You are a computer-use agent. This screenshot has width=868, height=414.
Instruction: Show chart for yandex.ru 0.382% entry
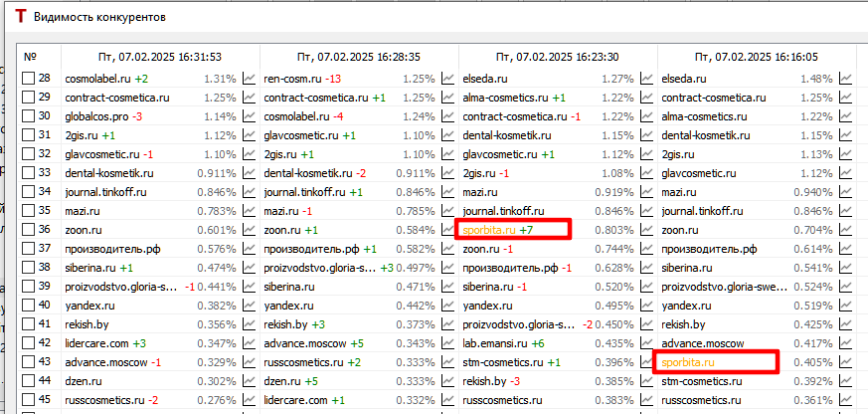coord(250,306)
